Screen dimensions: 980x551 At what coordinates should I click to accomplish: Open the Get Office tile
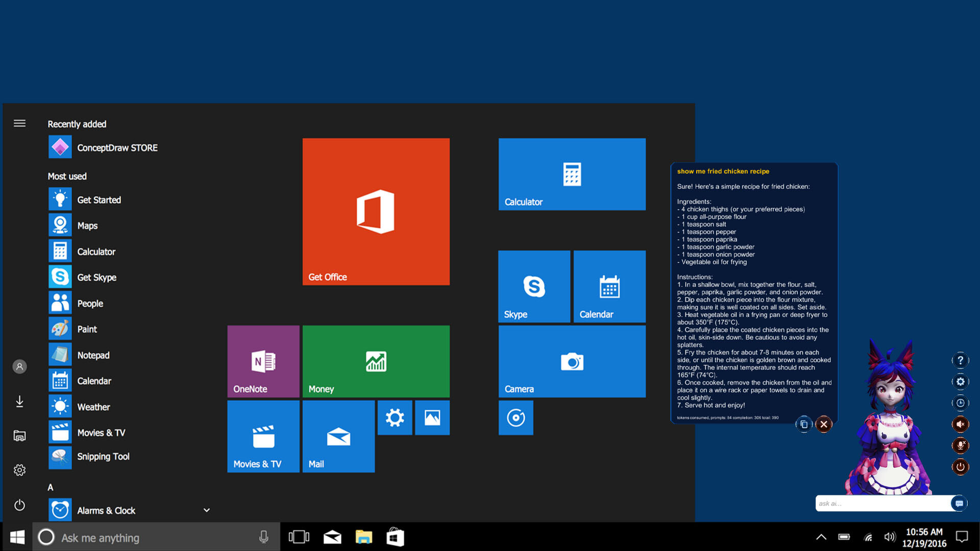pos(376,211)
